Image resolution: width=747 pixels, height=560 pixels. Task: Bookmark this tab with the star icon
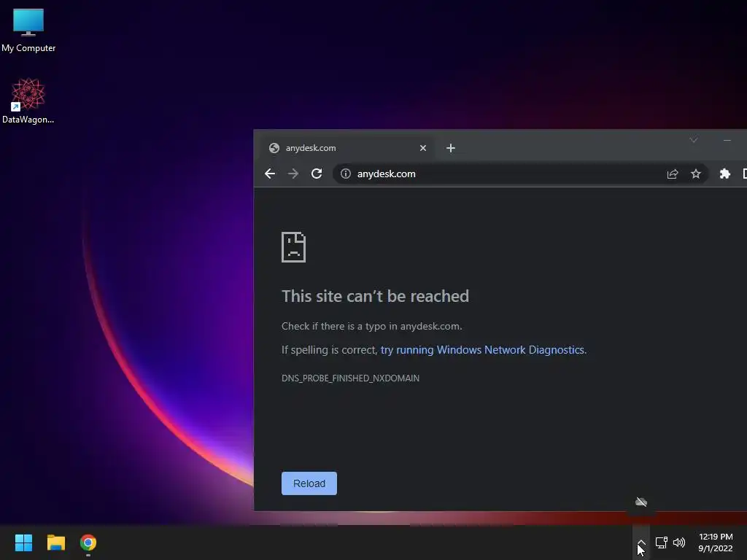point(695,174)
